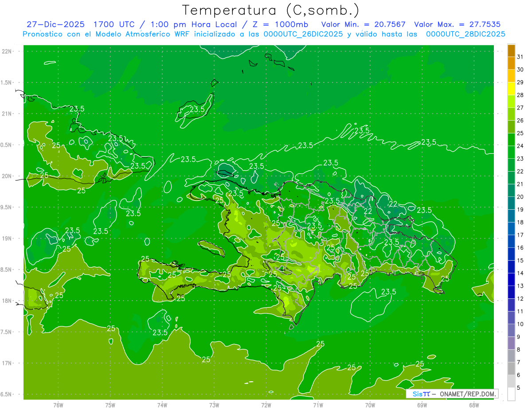The width and height of the screenshot is (532, 411).
Task: Click the lime legend swatch between 27 and 28
Action: point(511,102)
